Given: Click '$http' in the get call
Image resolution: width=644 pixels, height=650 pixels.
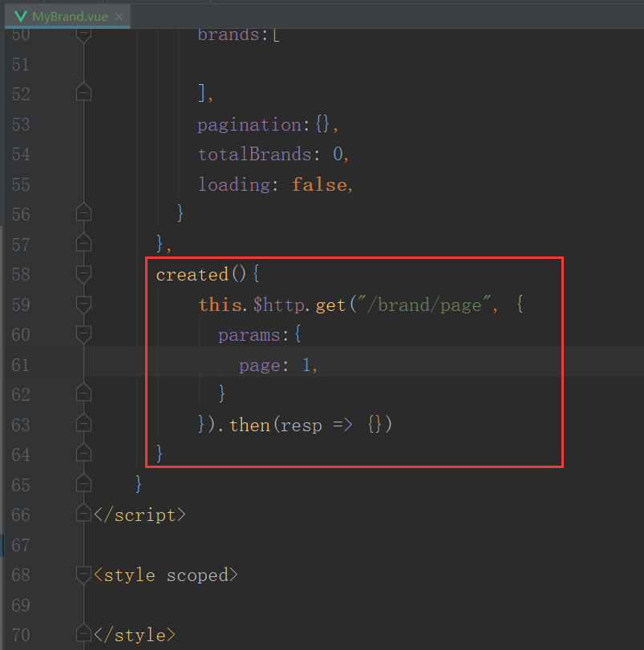Looking at the screenshot, I should 278,305.
